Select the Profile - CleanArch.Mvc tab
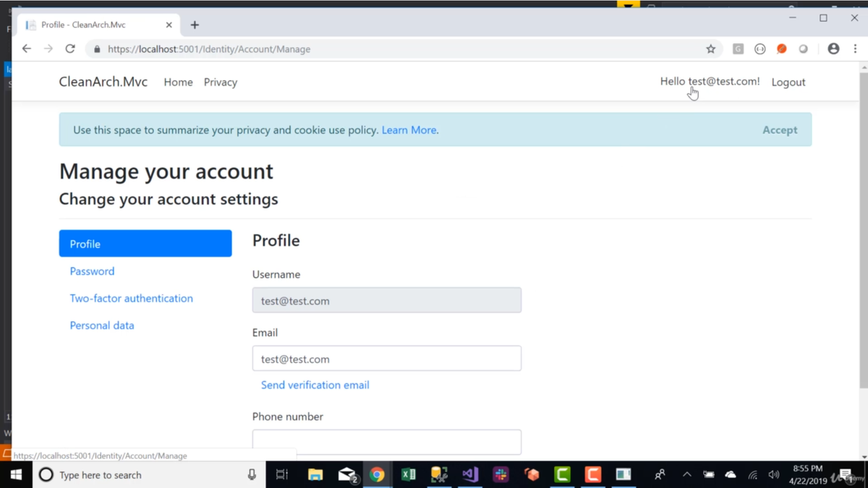Viewport: 868px width, 488px height. 97,25
